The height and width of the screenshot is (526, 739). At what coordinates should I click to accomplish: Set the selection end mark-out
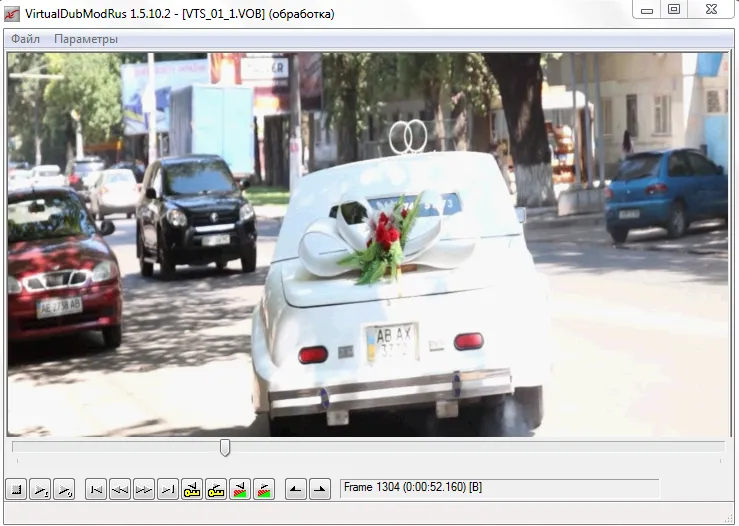click(320, 490)
